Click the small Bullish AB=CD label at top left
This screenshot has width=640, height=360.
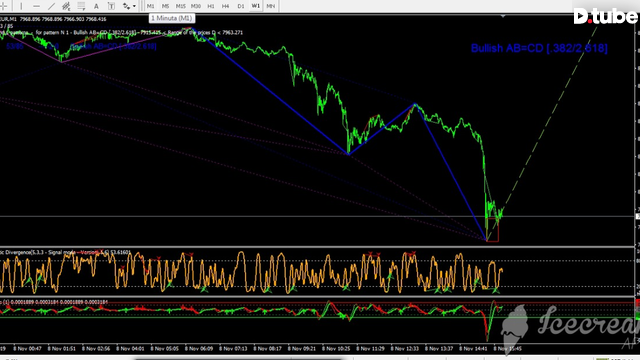[113, 46]
